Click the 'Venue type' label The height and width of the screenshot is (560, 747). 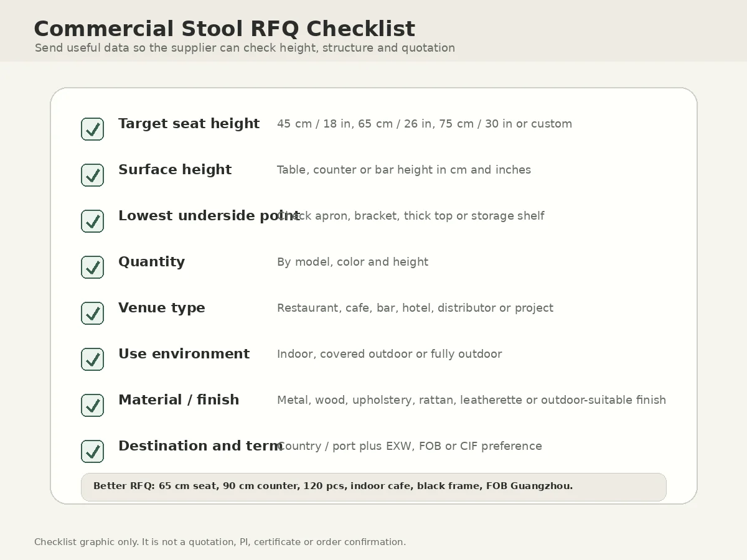point(162,308)
